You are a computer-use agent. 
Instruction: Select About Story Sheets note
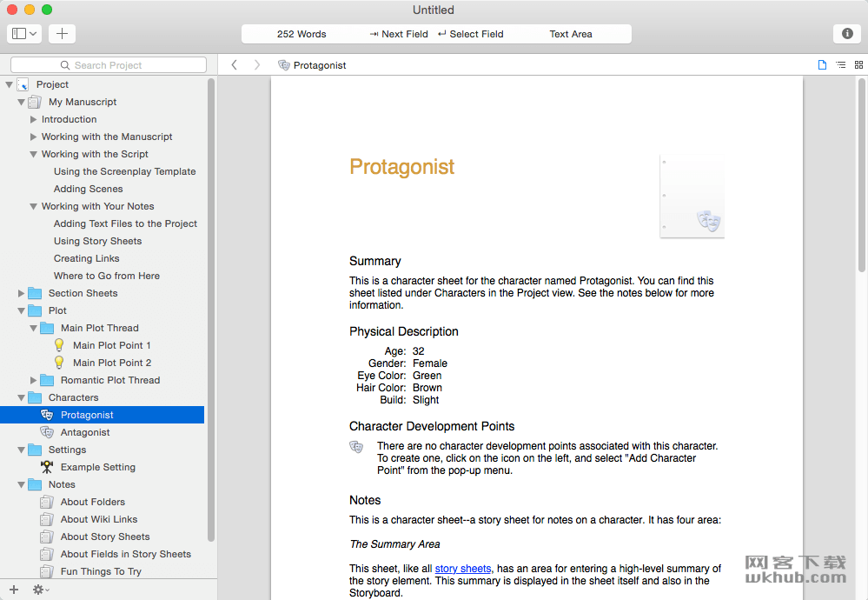click(105, 537)
